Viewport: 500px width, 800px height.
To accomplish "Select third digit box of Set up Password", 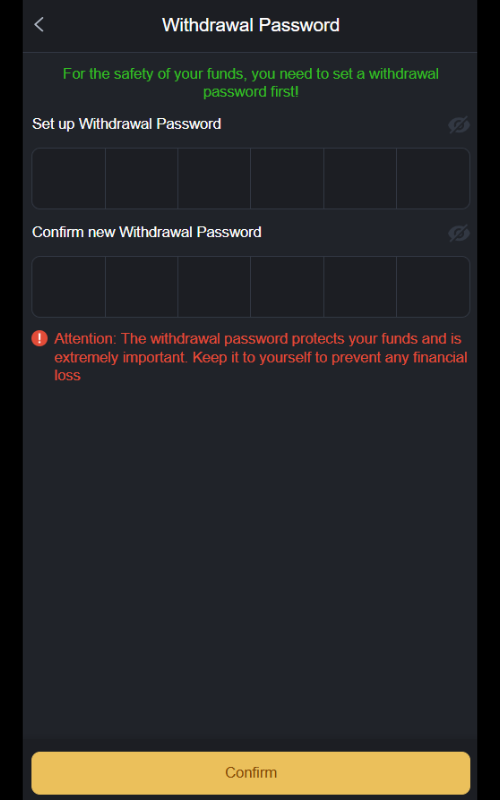I will [214, 179].
